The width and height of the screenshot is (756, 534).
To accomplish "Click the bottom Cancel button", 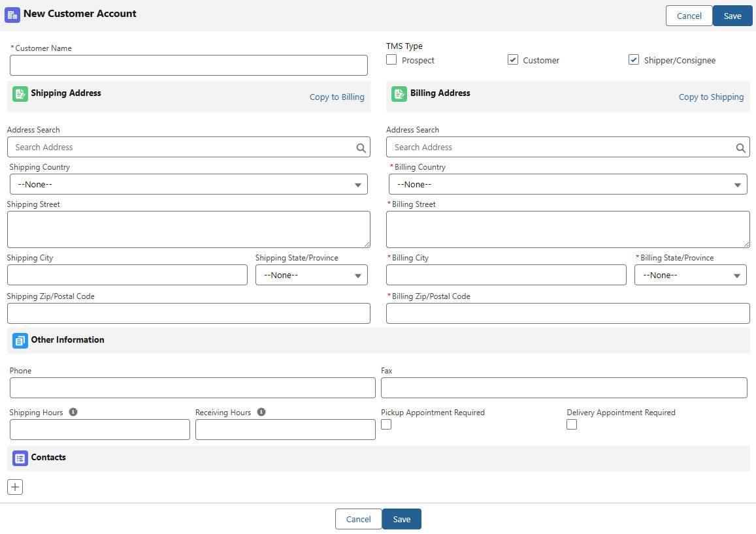I will coord(358,519).
